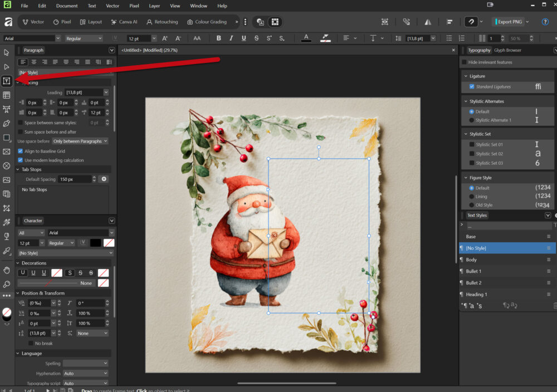This screenshot has width=557, height=392.
Task: Enable Hide irrelevant features checkbox
Action: [465, 62]
